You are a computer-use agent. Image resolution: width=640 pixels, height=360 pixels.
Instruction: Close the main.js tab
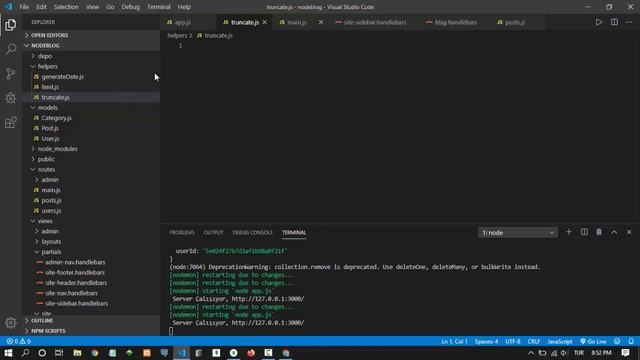(320, 22)
